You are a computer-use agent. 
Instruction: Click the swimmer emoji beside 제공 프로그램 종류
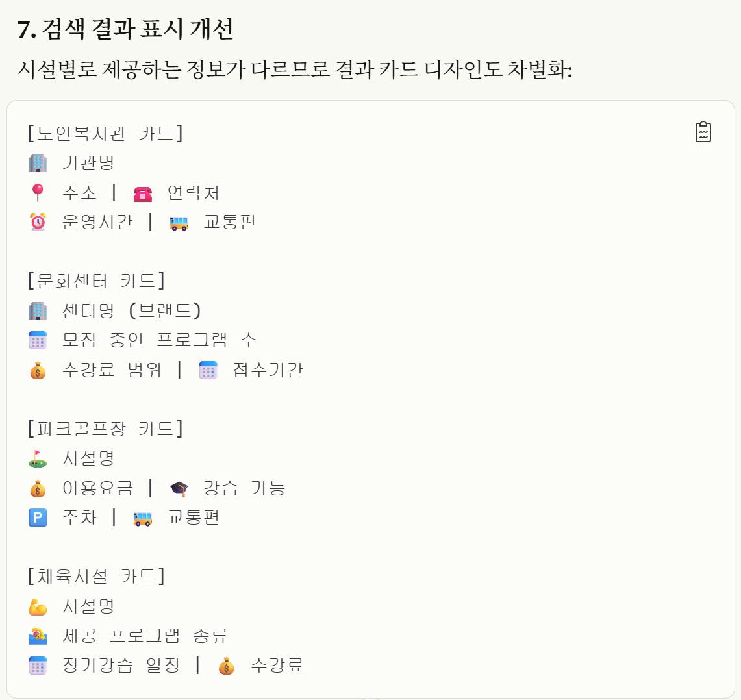click(38, 636)
